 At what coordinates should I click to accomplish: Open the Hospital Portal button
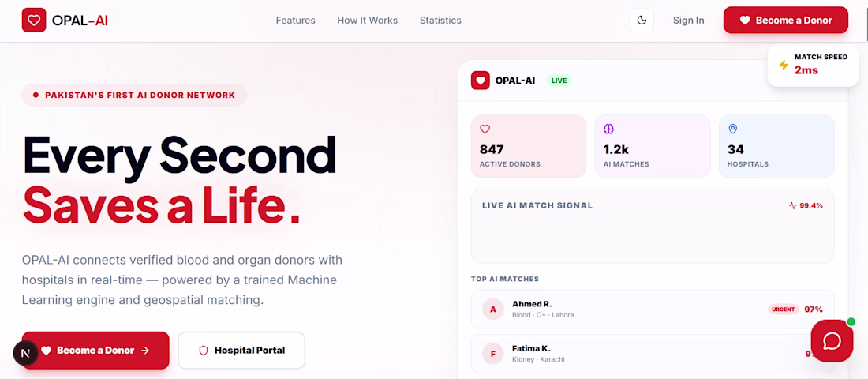pyautogui.click(x=241, y=351)
